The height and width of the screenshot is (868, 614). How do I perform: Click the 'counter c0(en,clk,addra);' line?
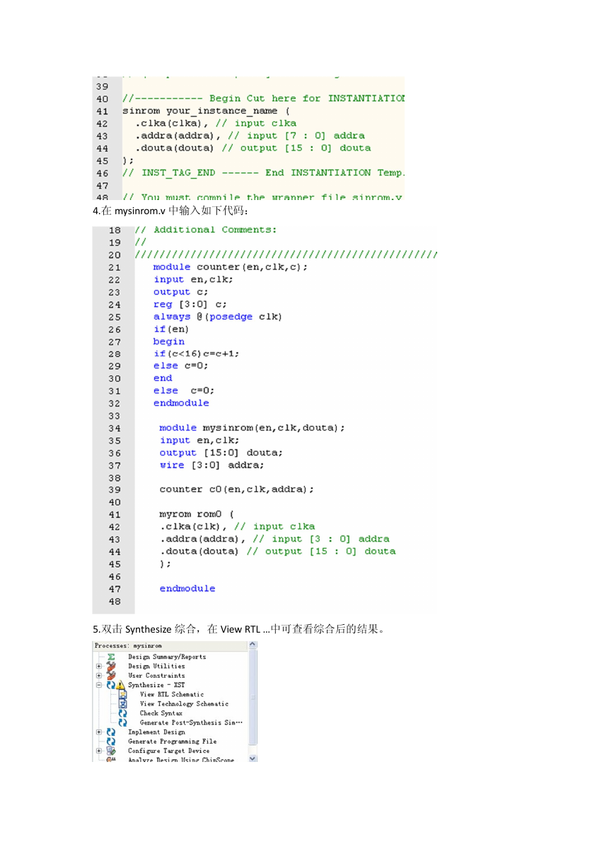click(x=236, y=489)
